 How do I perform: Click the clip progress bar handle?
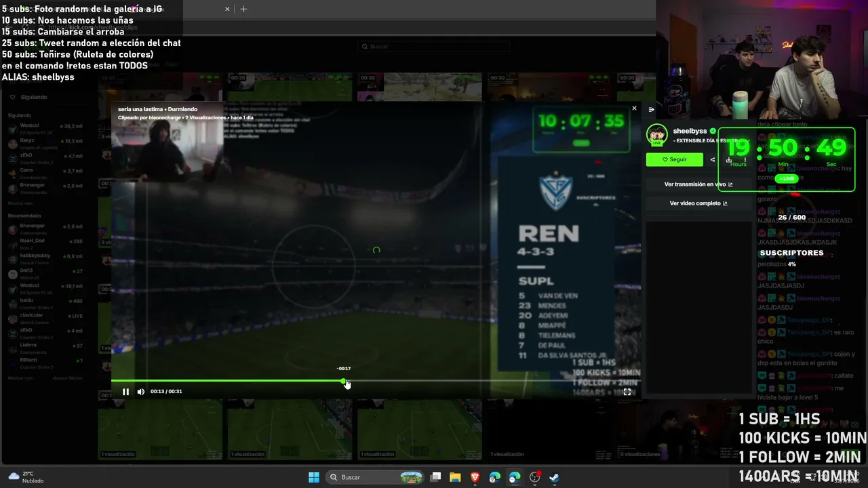point(344,381)
